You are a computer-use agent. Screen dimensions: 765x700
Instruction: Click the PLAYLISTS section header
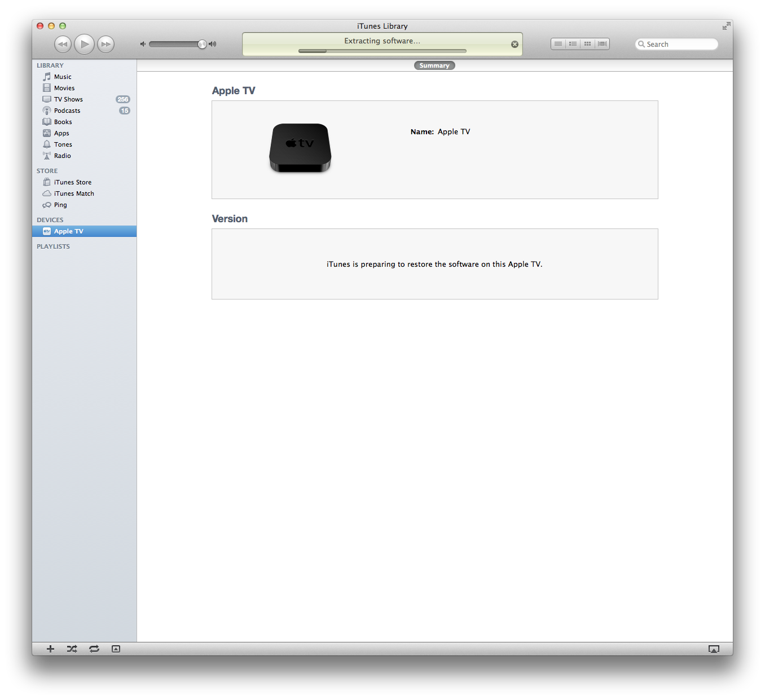tap(54, 246)
